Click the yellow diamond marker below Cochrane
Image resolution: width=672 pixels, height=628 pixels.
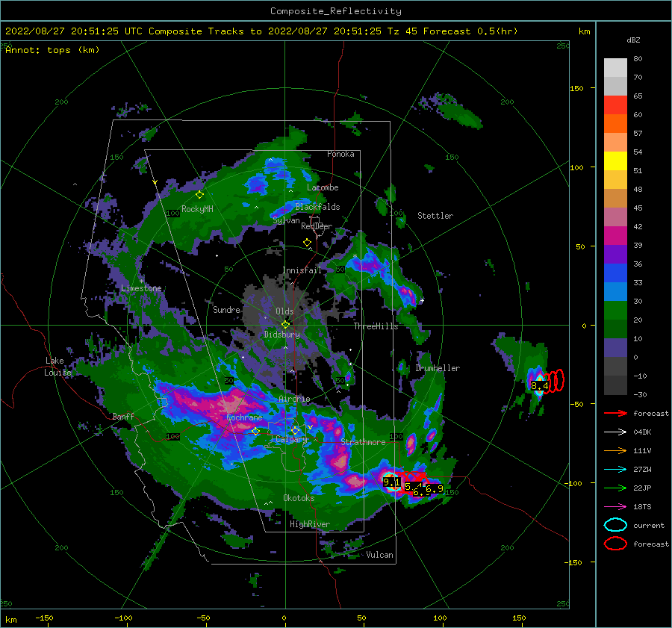255,432
